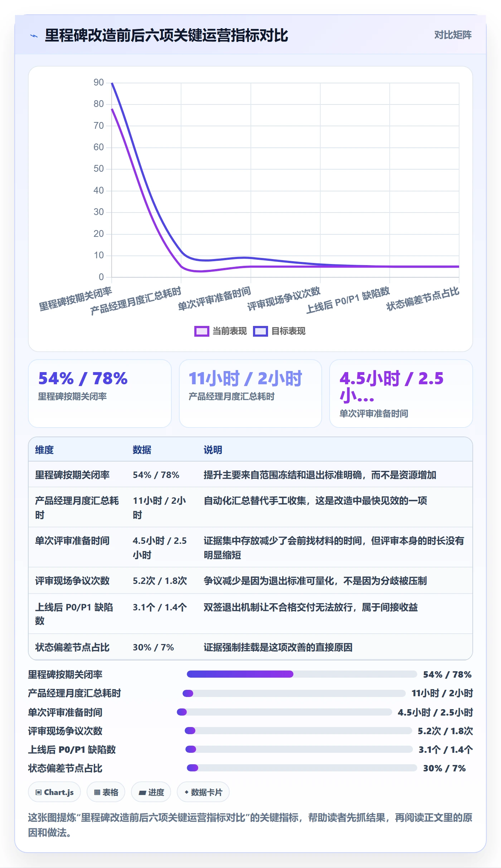The image size is (501, 868).
Task: Click progress value label 4.5小时 / 2.5小时
Action: coord(436,712)
